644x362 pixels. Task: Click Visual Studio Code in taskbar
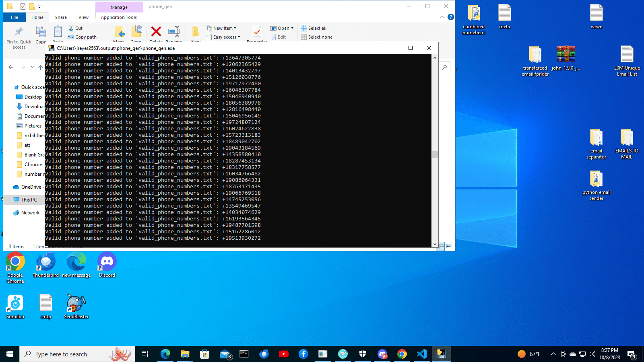[x=421, y=354]
